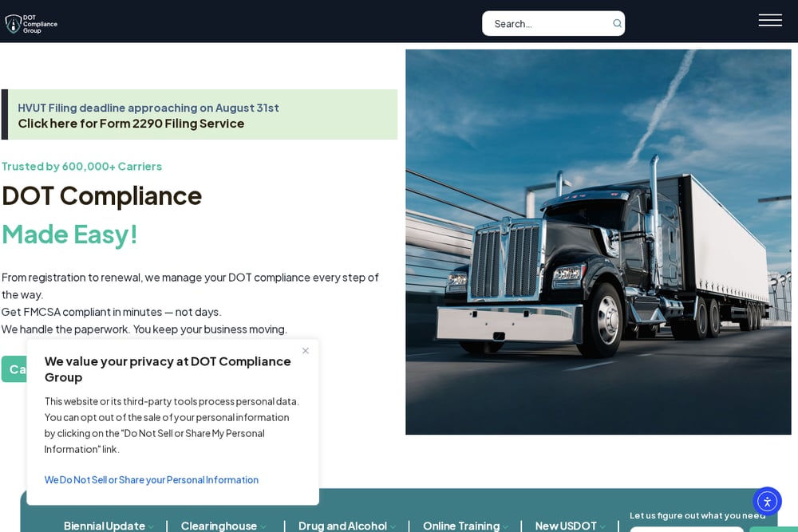Click 'Let us figure out what you need' text
Viewport: 798px width, 532px height.
(x=697, y=515)
